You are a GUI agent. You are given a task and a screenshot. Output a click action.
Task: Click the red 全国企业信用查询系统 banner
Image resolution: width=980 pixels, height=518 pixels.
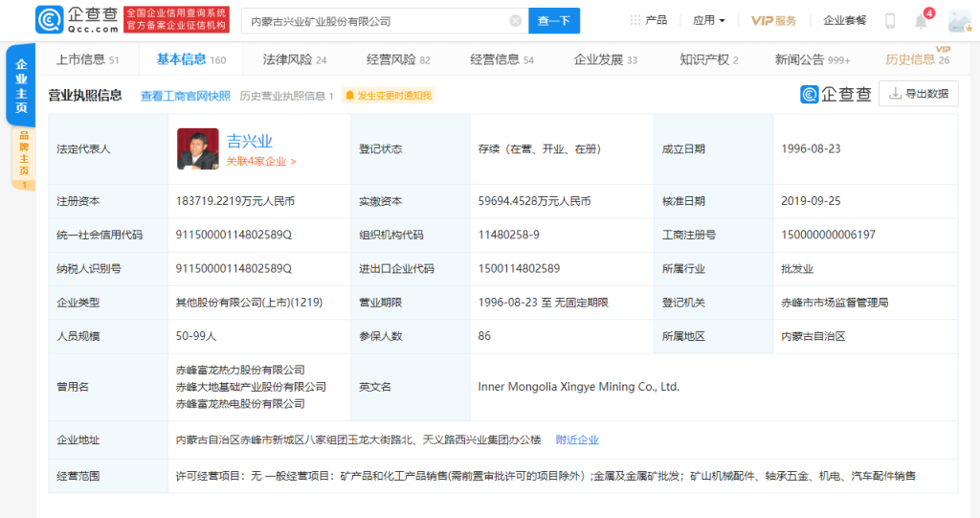click(x=176, y=19)
